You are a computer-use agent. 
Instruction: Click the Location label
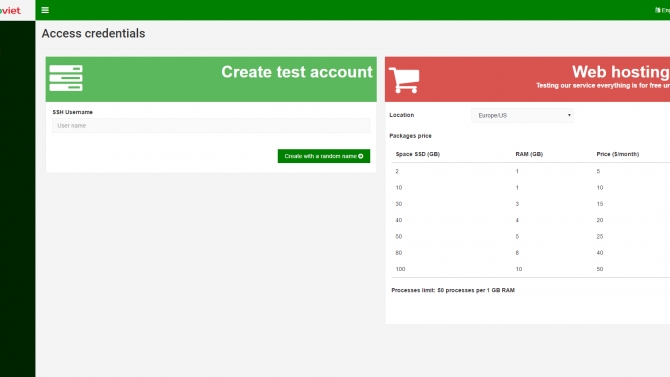click(402, 115)
